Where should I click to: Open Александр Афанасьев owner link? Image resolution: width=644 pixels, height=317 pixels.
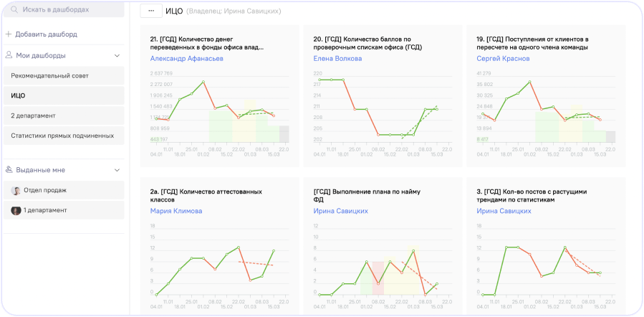[x=187, y=59]
